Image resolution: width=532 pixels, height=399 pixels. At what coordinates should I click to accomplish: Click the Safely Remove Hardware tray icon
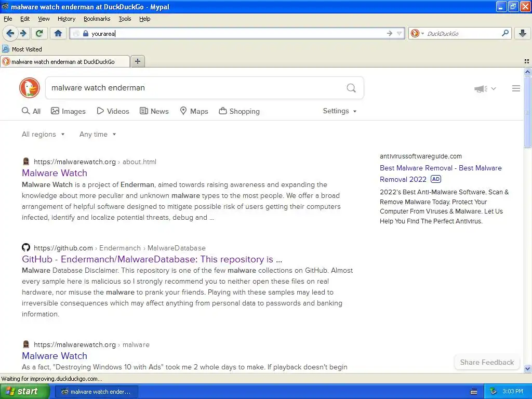(x=494, y=391)
